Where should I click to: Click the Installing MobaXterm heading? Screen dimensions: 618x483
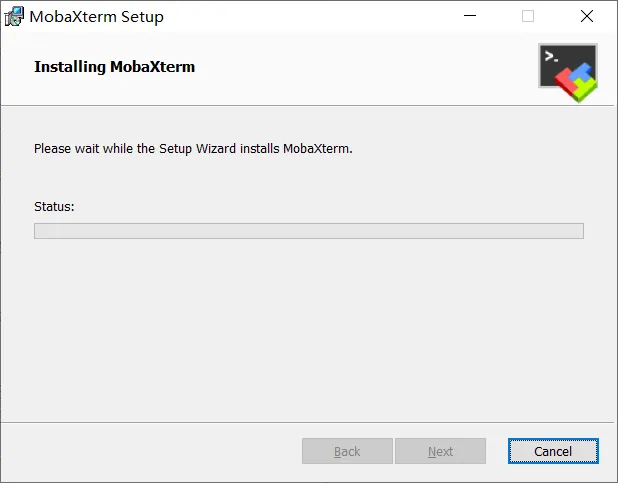point(114,67)
